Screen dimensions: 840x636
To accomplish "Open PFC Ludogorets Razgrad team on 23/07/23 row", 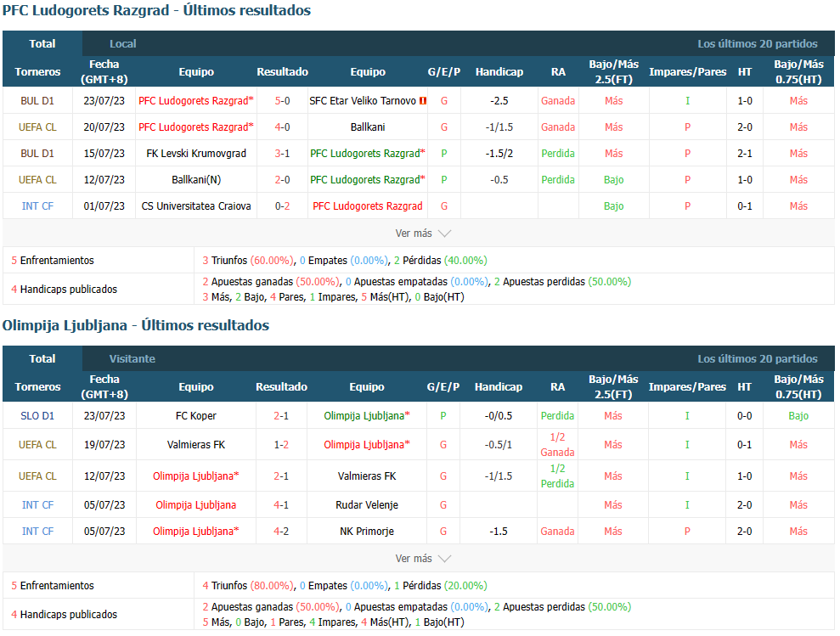I will tap(196, 101).
